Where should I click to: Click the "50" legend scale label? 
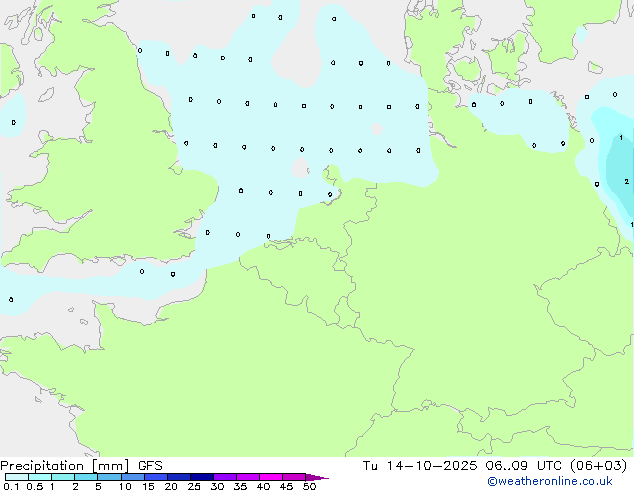[309, 486]
